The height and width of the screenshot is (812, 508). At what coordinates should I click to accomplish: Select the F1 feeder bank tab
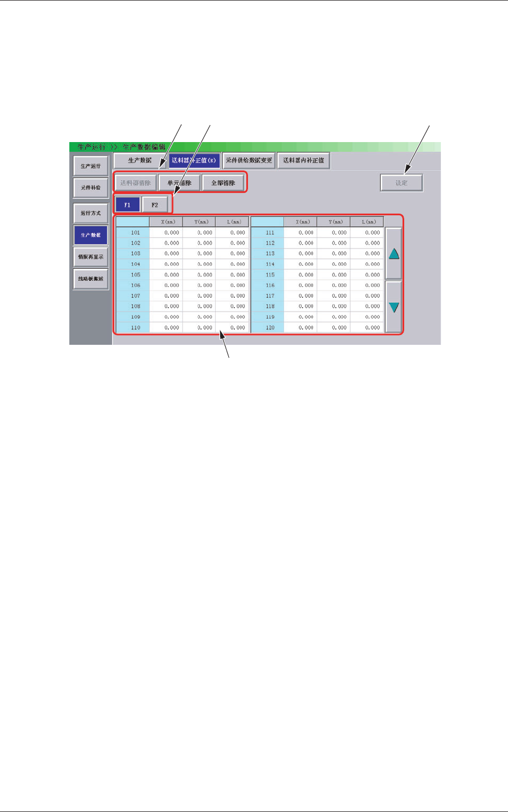pos(127,205)
